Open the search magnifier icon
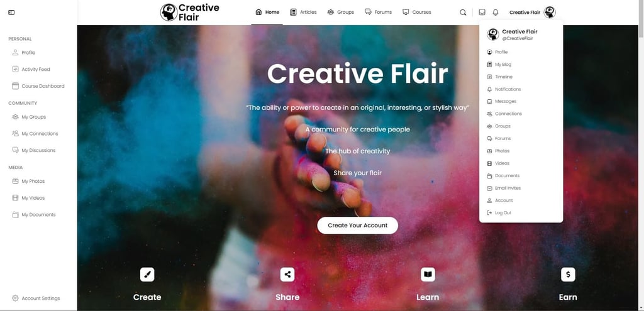 [463, 13]
